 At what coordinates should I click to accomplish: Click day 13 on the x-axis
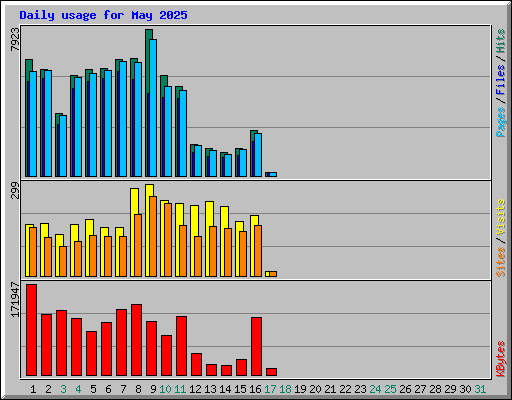[210, 389]
